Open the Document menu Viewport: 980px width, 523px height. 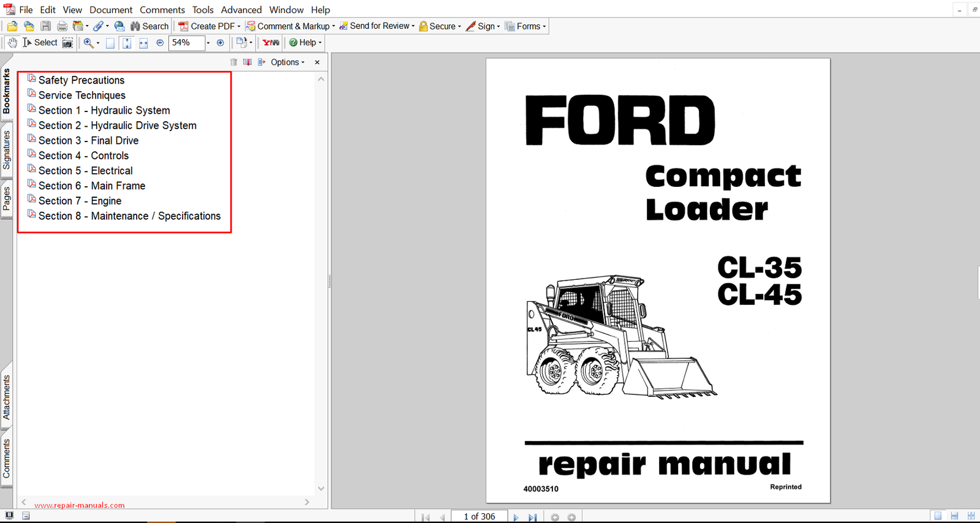tap(111, 10)
